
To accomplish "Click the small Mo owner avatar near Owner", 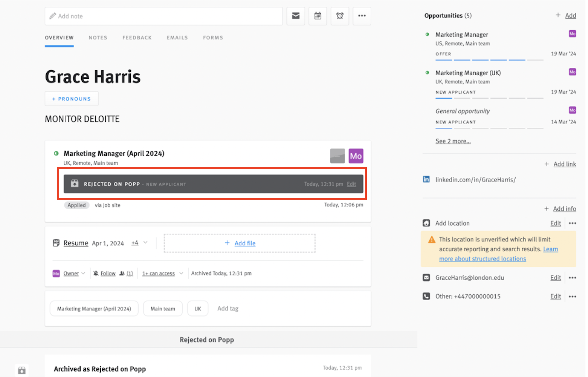I will click(56, 273).
